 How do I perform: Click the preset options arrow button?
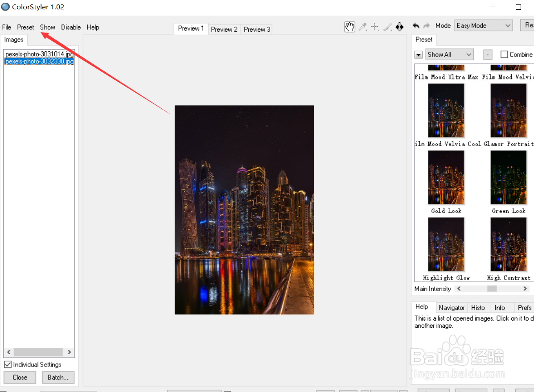[419, 55]
